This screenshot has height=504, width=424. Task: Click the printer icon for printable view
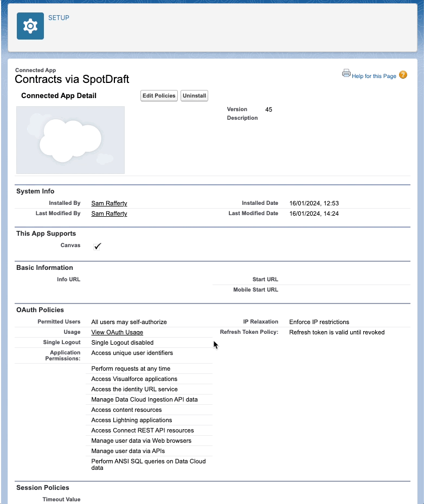346,73
